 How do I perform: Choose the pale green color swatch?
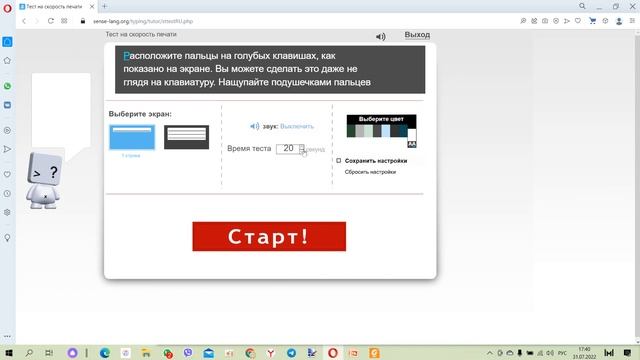click(x=368, y=131)
